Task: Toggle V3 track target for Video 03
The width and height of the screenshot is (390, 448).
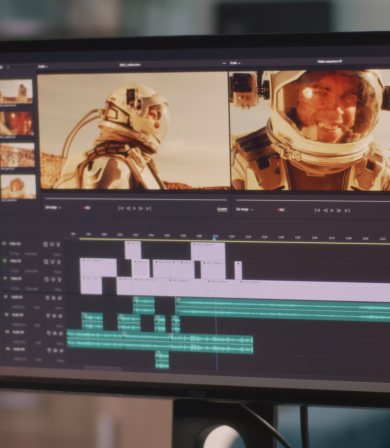Action: coord(4,244)
